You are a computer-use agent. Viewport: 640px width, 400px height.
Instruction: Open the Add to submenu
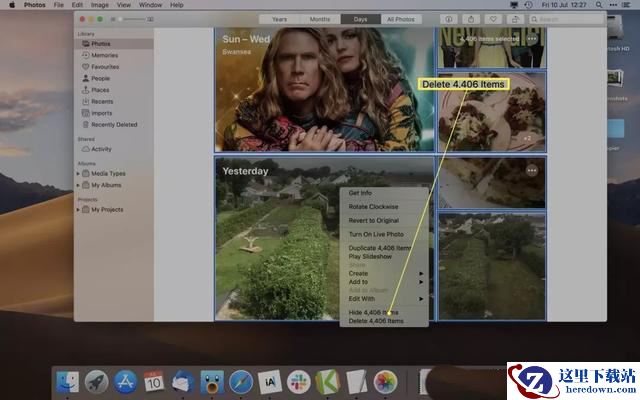(x=384, y=282)
